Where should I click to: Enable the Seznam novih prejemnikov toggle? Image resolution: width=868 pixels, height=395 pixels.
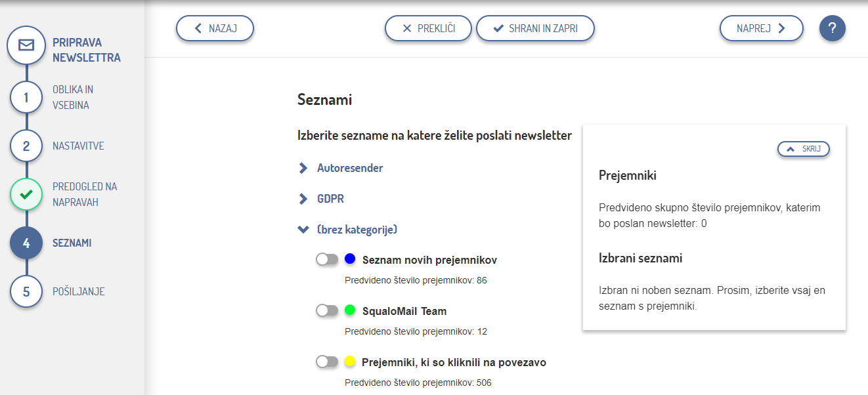[326, 259]
